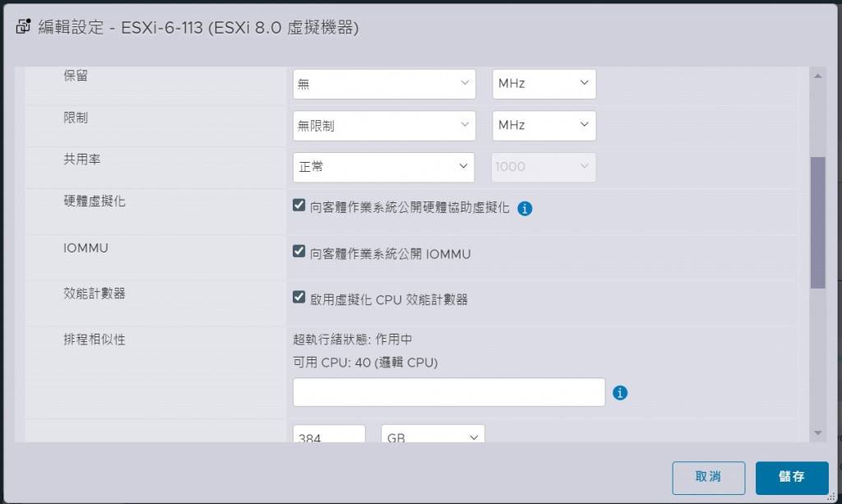
Task: Open the 限制 dropdown showing 無限制
Action: point(384,126)
